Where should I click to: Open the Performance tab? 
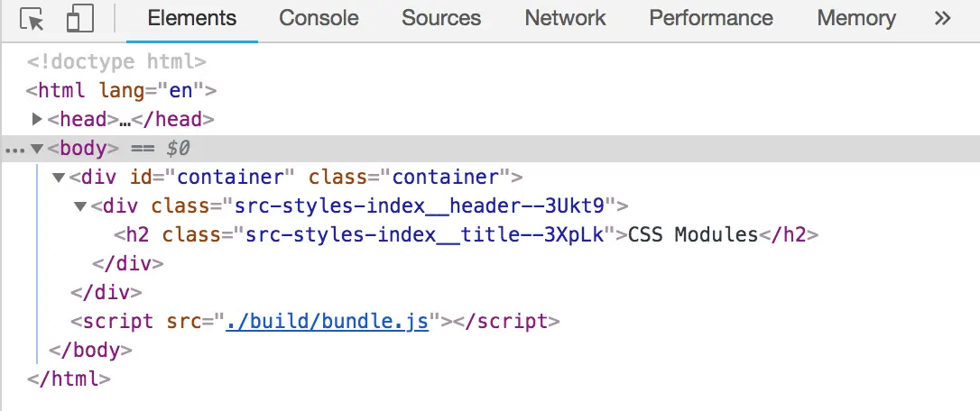tap(711, 18)
